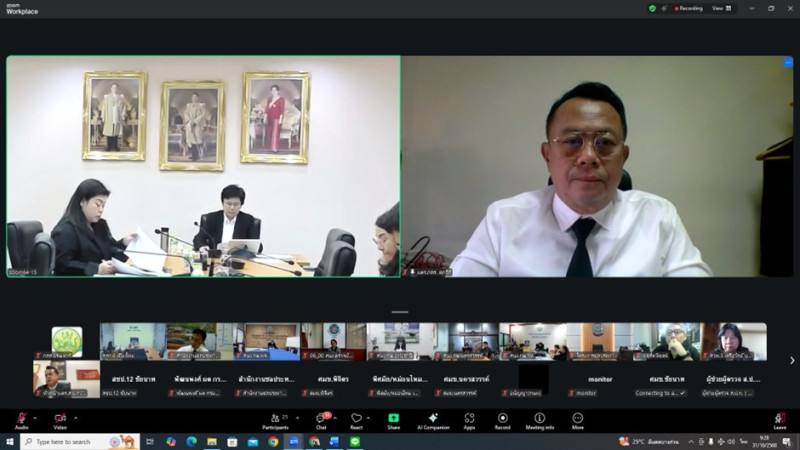Click the Windows taskbar search box
Screen dimensions: 800x450
[70, 441]
